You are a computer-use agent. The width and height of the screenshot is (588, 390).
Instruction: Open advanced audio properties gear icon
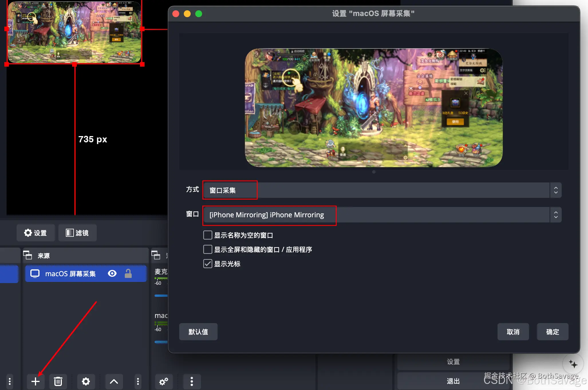164,381
